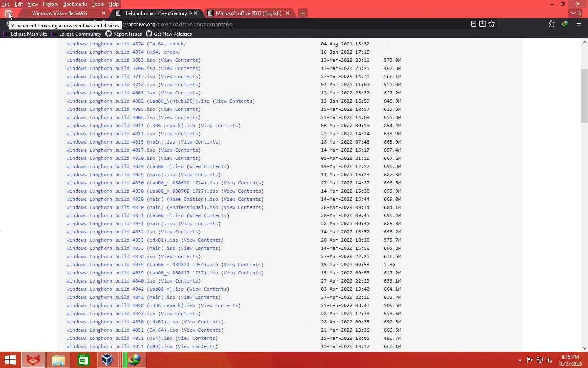Download Windows Longhorn build 4015 (main).iso
Viewport: 588px width, 368px height.
point(121,142)
